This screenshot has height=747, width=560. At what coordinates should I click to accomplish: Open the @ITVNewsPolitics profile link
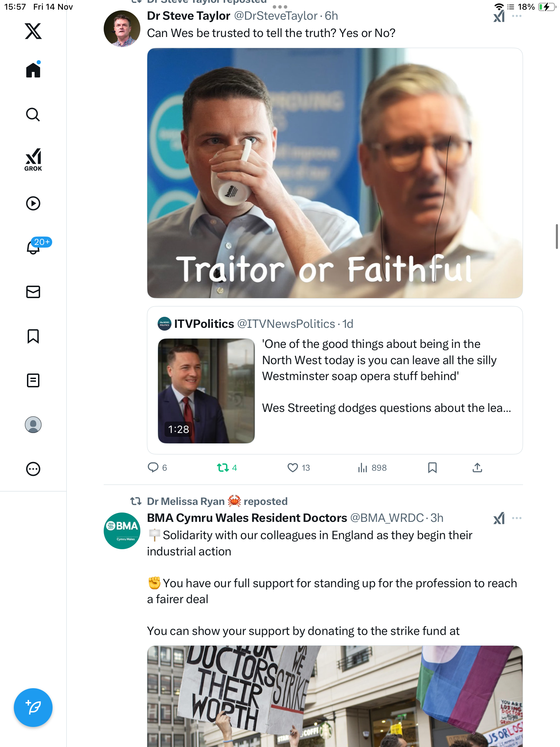coord(286,324)
